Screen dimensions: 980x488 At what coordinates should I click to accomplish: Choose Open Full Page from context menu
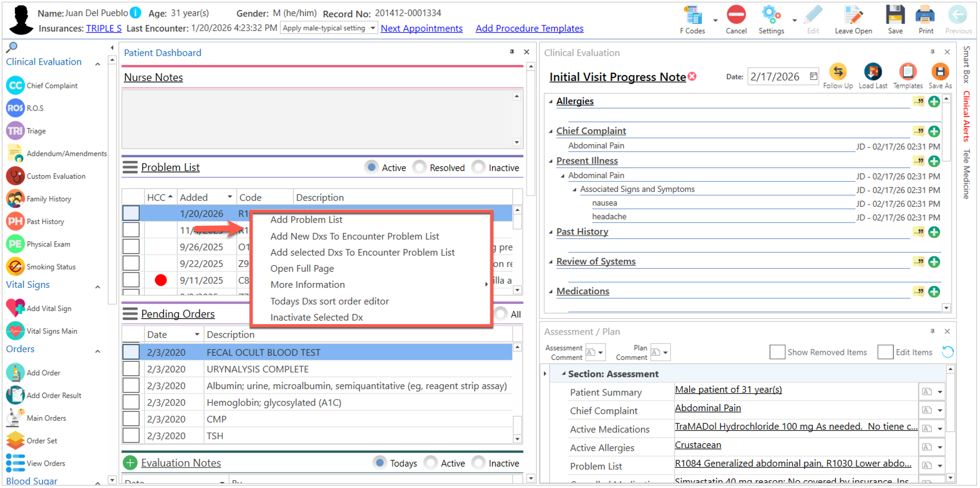302,268
